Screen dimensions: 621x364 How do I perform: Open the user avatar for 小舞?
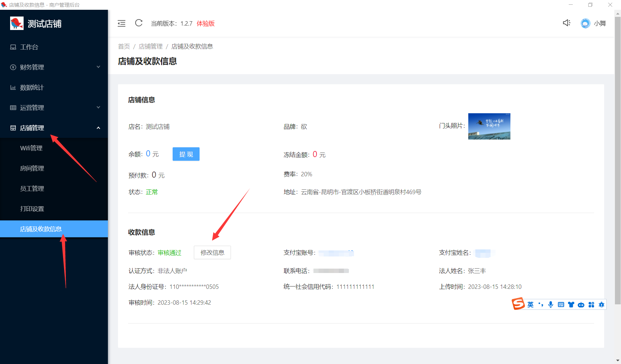(585, 23)
